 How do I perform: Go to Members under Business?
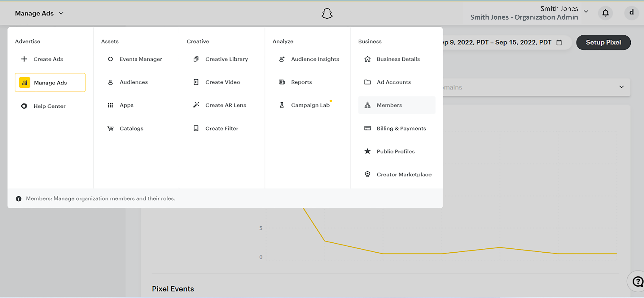[x=397, y=105]
